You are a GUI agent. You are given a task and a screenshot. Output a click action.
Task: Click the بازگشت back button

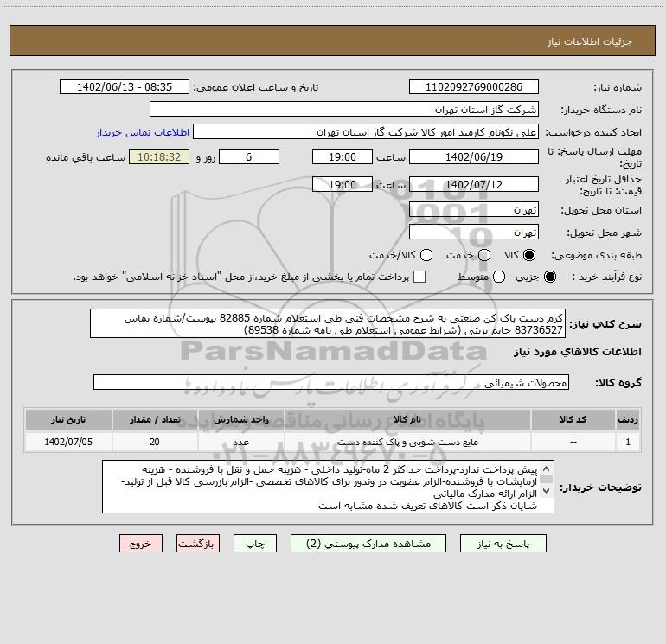198,544
